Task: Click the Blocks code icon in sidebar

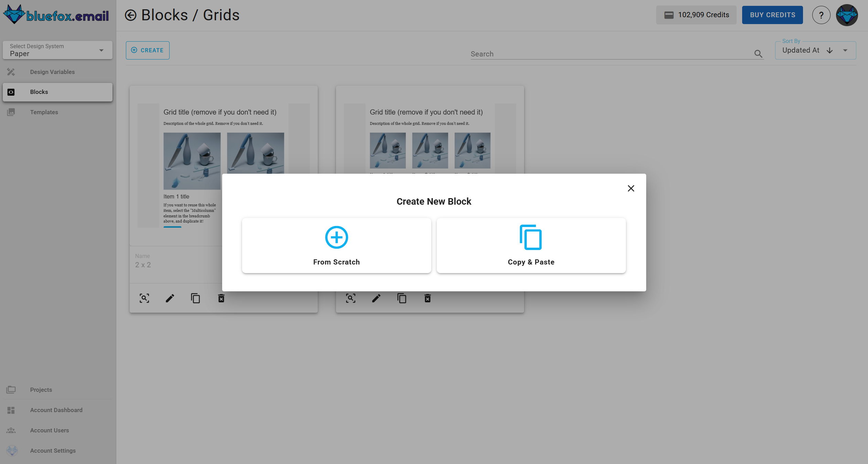Action: [11, 92]
